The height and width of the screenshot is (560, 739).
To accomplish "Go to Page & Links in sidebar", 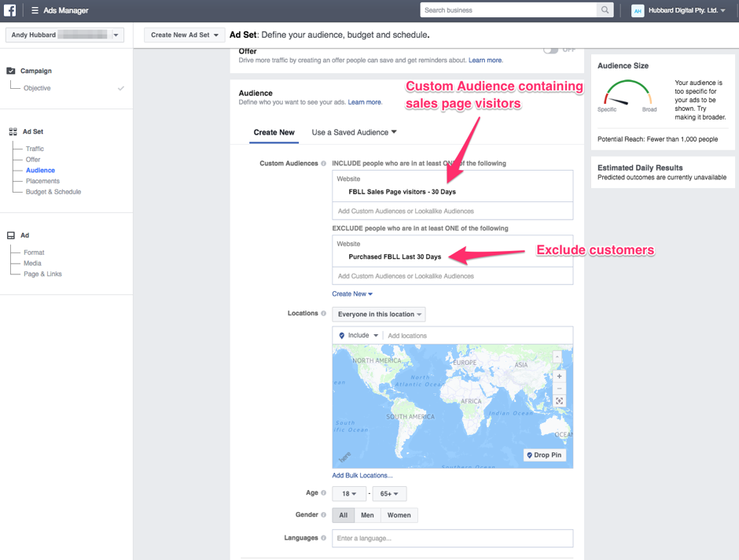I will point(42,274).
